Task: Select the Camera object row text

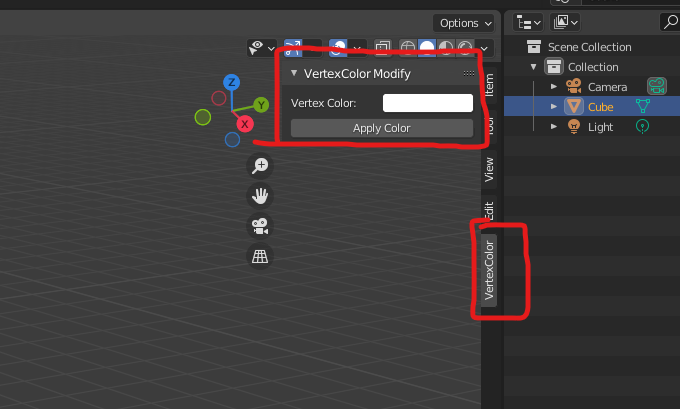Action: (607, 87)
